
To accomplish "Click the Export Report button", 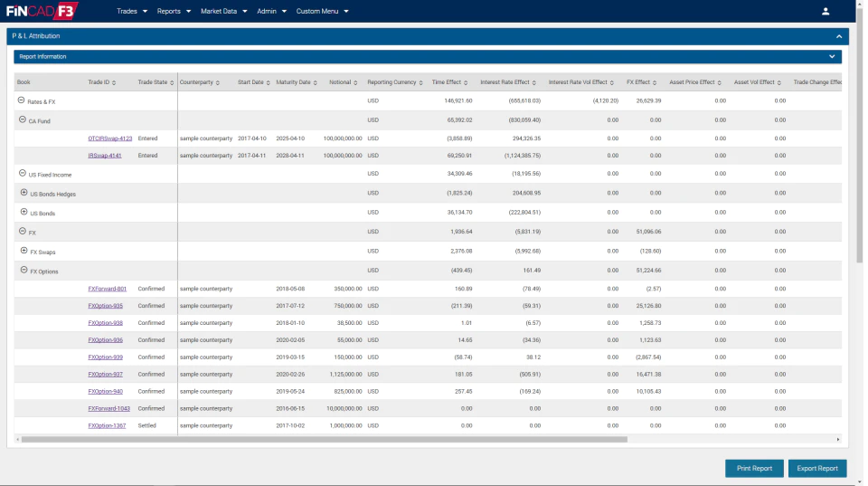I will pos(817,468).
